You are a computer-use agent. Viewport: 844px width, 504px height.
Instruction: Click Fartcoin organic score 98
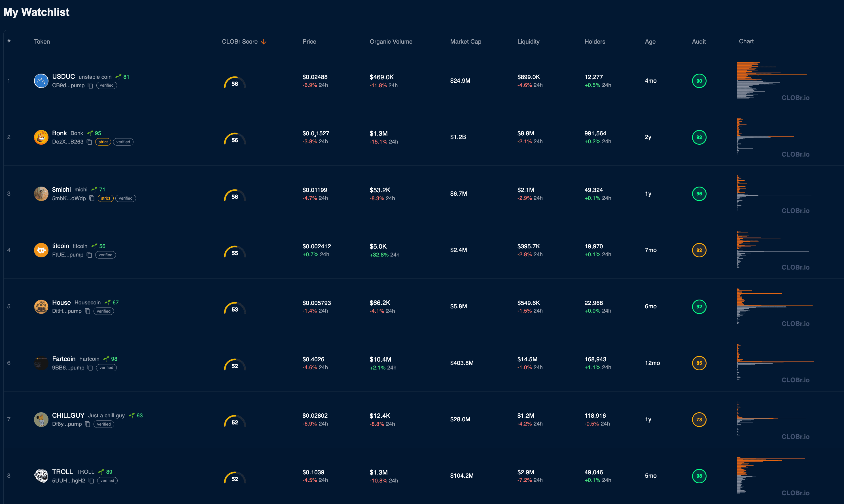[x=111, y=359]
